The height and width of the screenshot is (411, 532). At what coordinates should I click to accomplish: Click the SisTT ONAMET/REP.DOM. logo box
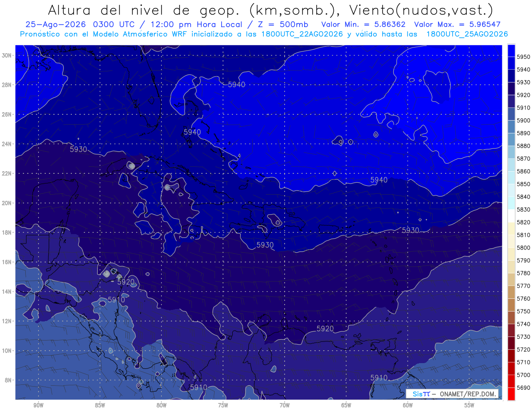point(452,394)
